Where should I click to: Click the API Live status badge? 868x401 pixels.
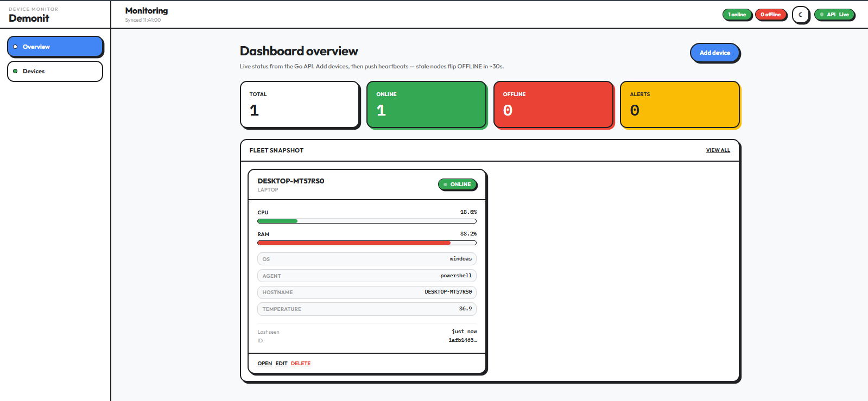(x=834, y=15)
